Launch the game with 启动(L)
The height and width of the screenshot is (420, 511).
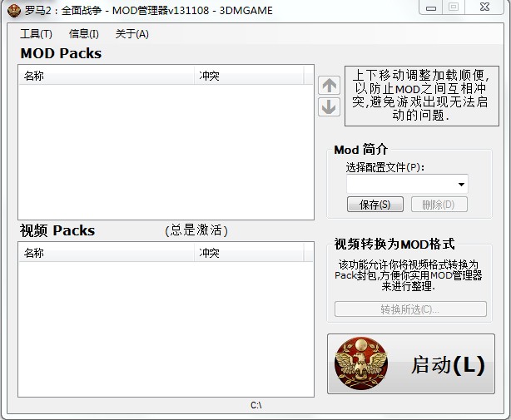pyautogui.click(x=411, y=363)
